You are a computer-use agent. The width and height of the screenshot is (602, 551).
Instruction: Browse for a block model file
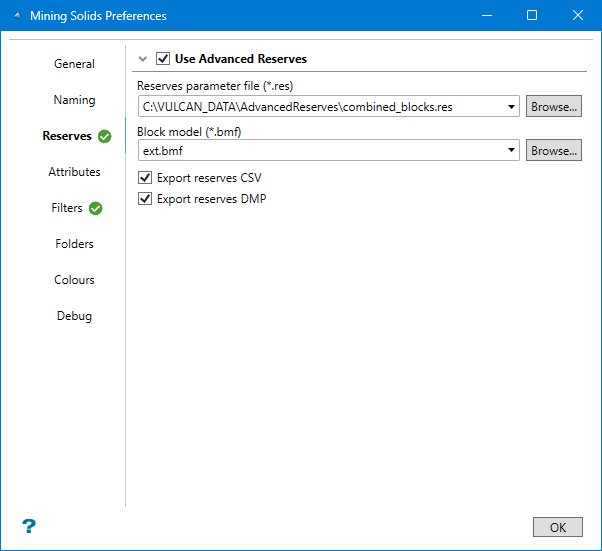click(554, 151)
